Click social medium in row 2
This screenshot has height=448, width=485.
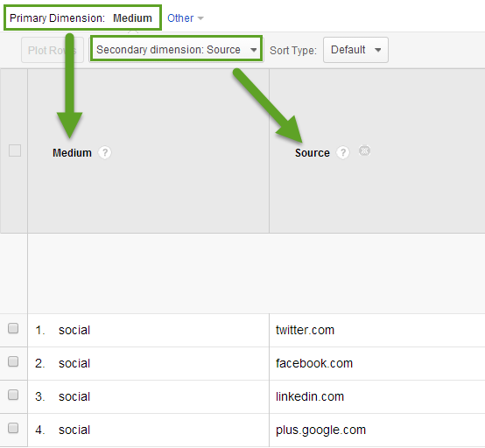click(x=74, y=363)
